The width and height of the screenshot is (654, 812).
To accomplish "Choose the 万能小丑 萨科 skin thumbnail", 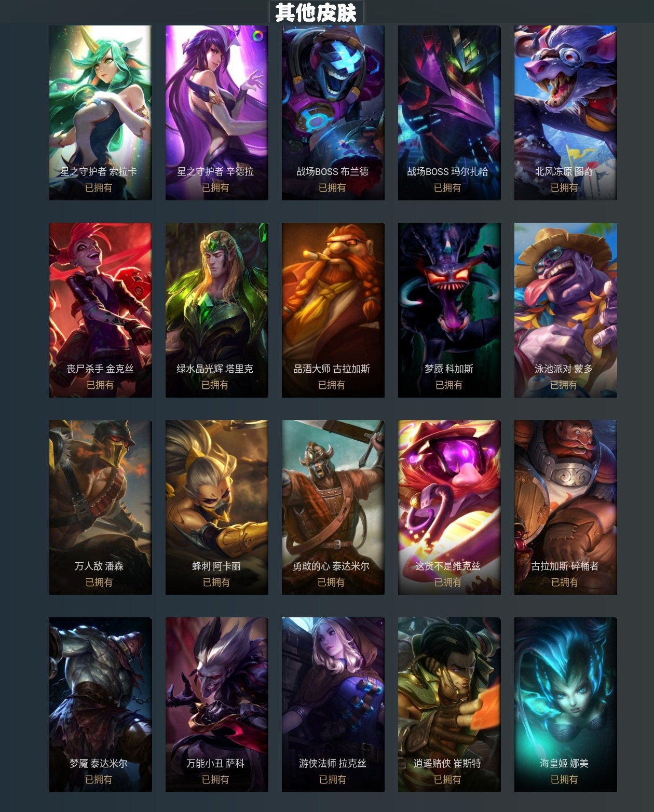I will coord(217,705).
